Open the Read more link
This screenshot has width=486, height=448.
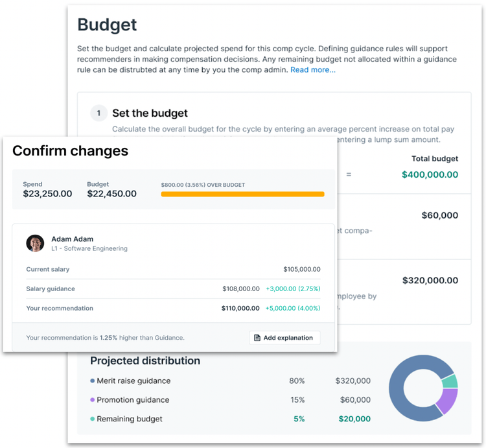pyautogui.click(x=313, y=70)
